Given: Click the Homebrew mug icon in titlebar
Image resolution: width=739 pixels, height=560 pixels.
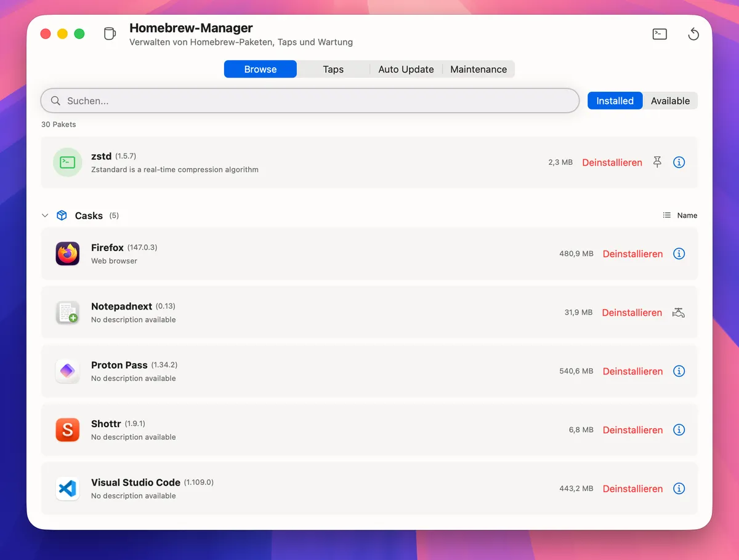Looking at the screenshot, I should [109, 34].
